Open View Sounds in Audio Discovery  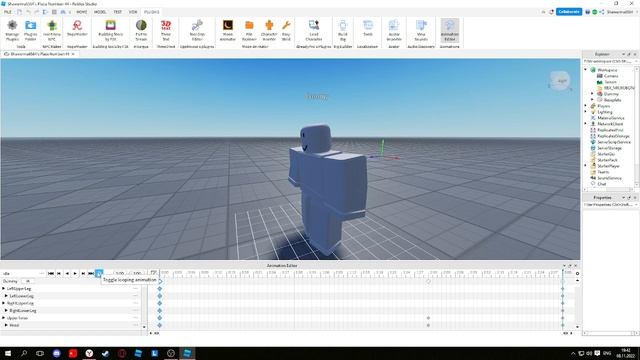pos(421,31)
